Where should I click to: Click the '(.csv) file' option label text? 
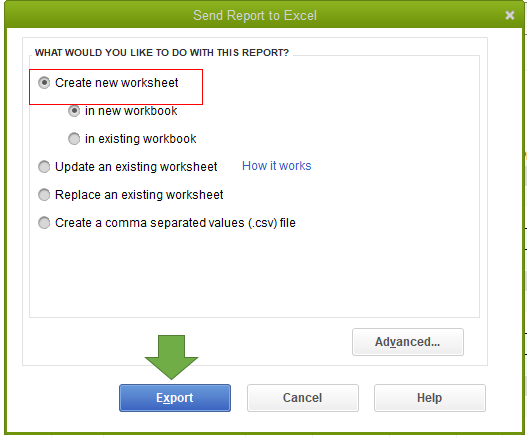point(175,223)
